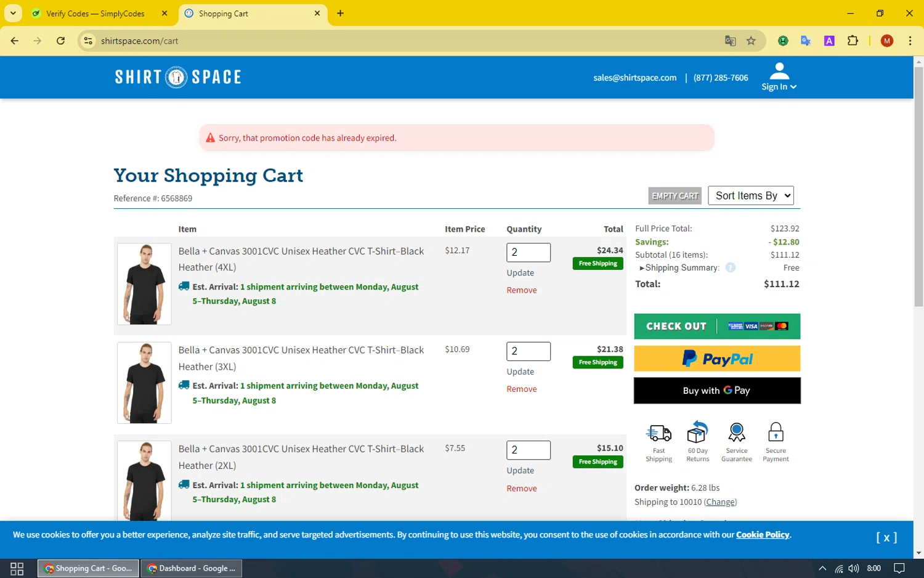The width and height of the screenshot is (924, 578).
Task: Click the EMPTY CART button
Action: click(x=675, y=196)
